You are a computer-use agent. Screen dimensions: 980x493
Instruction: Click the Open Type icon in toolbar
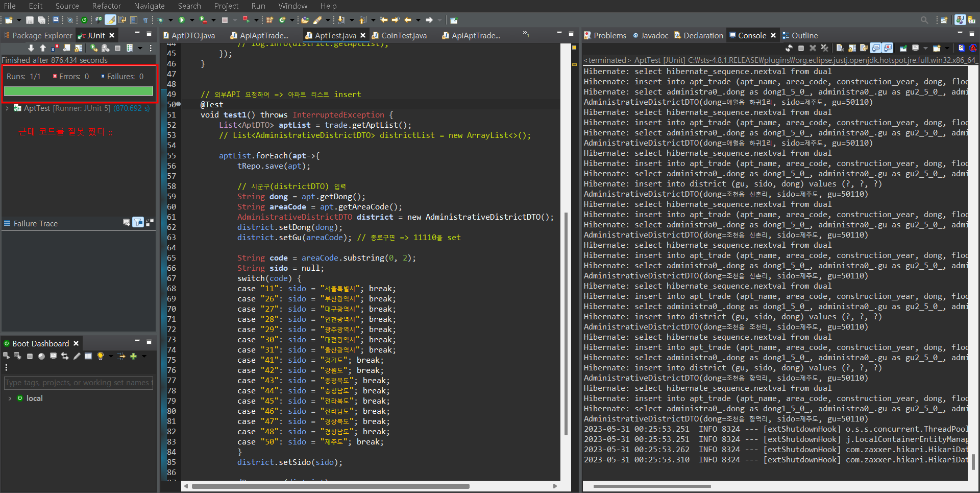[305, 20]
